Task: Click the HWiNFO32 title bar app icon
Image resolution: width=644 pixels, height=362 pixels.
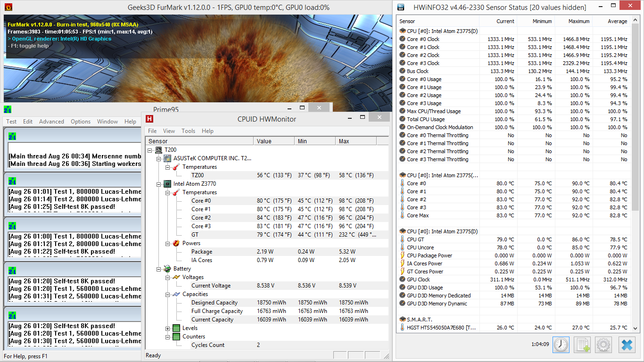Action: [x=401, y=7]
